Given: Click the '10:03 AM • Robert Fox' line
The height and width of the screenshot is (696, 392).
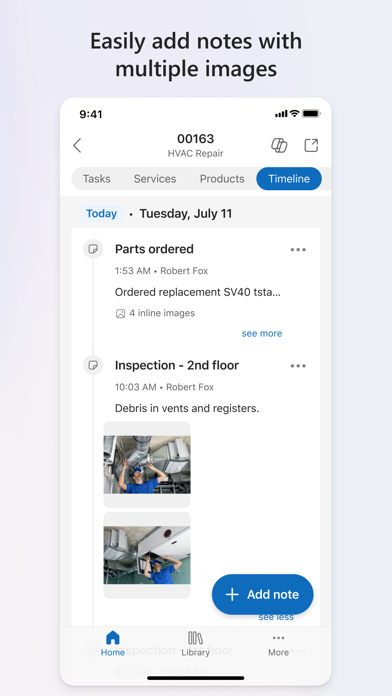Looking at the screenshot, I should pyautogui.click(x=164, y=387).
